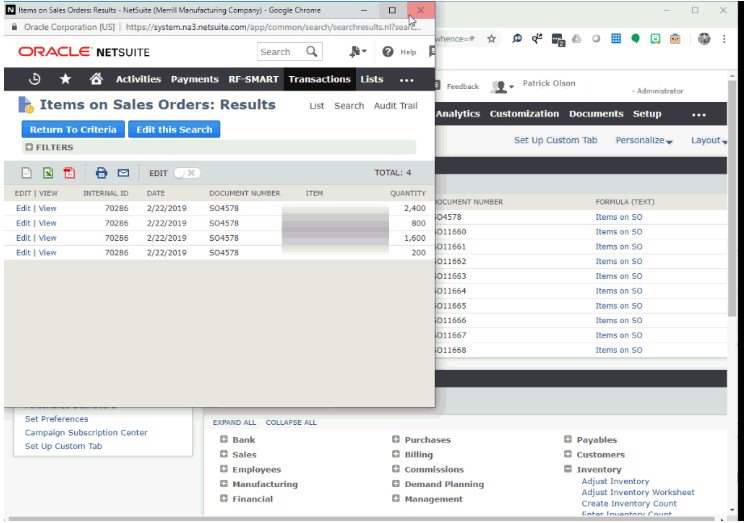Open the Transactions menu
This screenshot has width=744, height=523.
[319, 79]
